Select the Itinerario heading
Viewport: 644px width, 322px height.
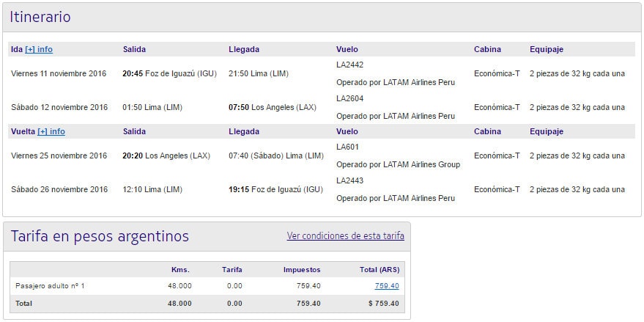40,17
